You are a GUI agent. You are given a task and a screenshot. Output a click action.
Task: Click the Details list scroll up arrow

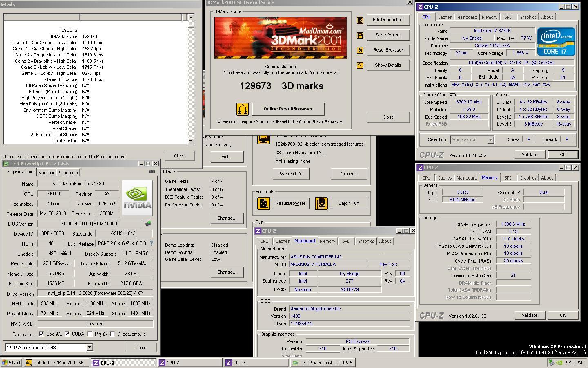191,17
